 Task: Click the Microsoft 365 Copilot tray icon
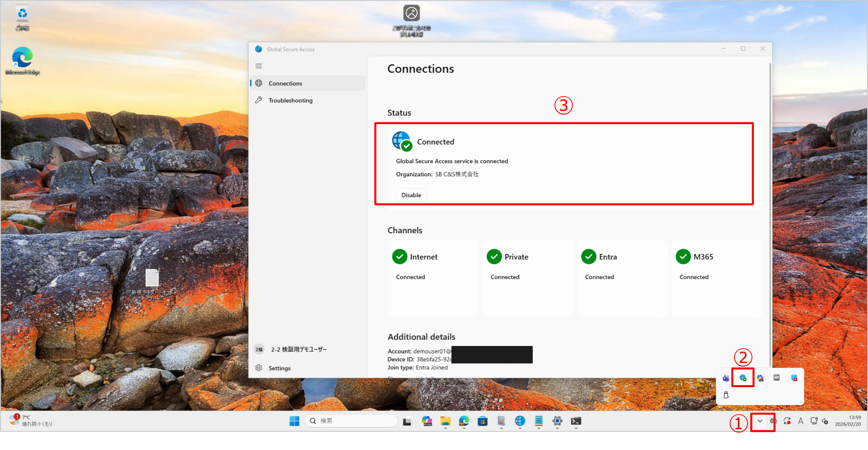pyautogui.click(x=760, y=378)
